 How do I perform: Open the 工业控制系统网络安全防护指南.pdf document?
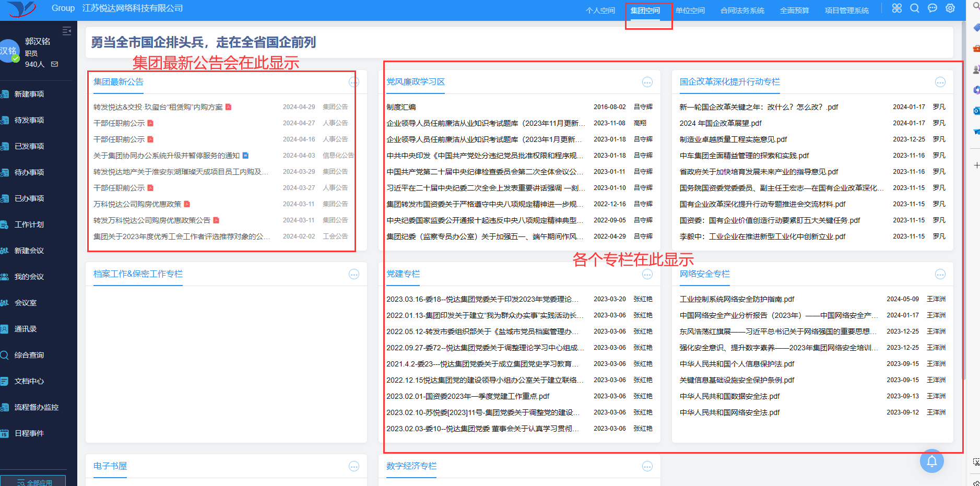point(737,299)
